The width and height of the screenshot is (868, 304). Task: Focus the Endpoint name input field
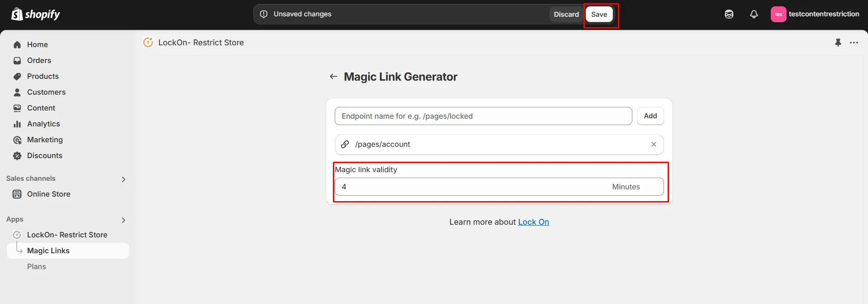pos(483,116)
